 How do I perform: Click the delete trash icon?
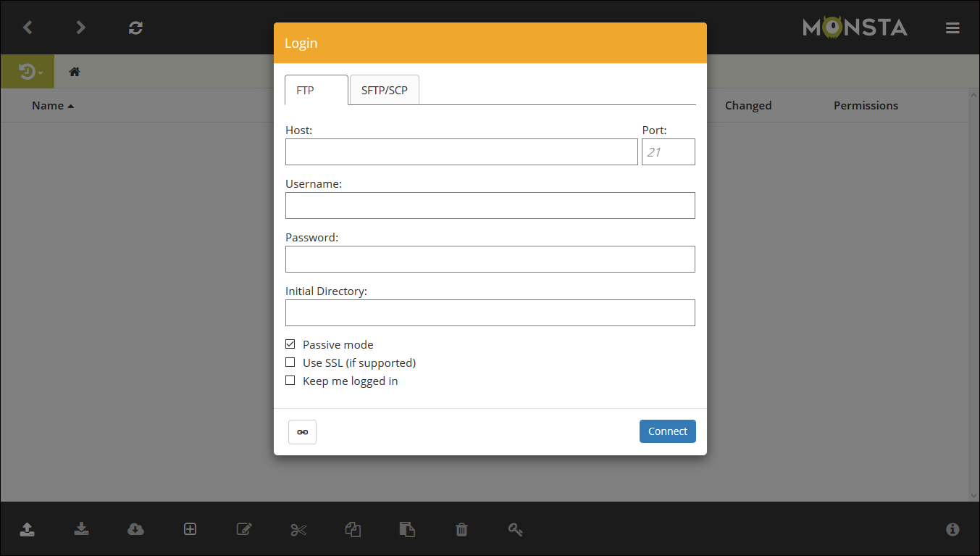[x=461, y=529]
